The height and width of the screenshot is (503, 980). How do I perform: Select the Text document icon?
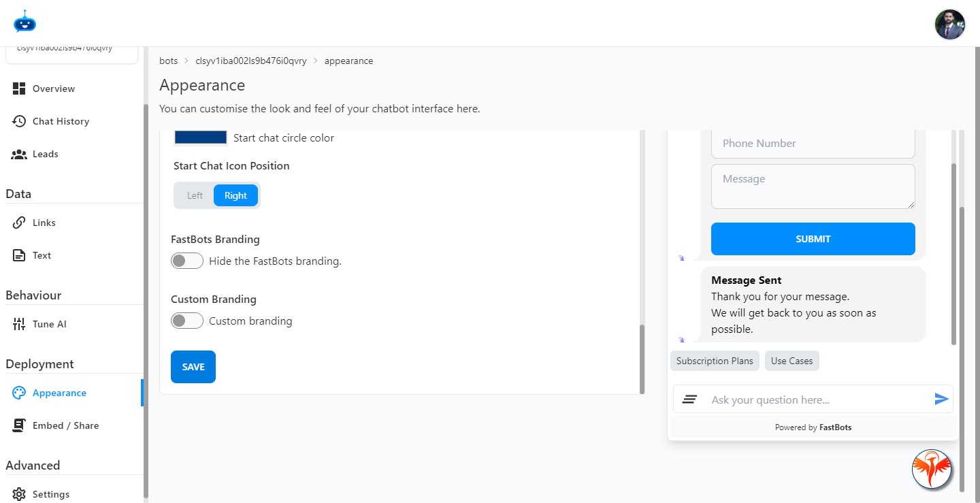pyautogui.click(x=20, y=255)
